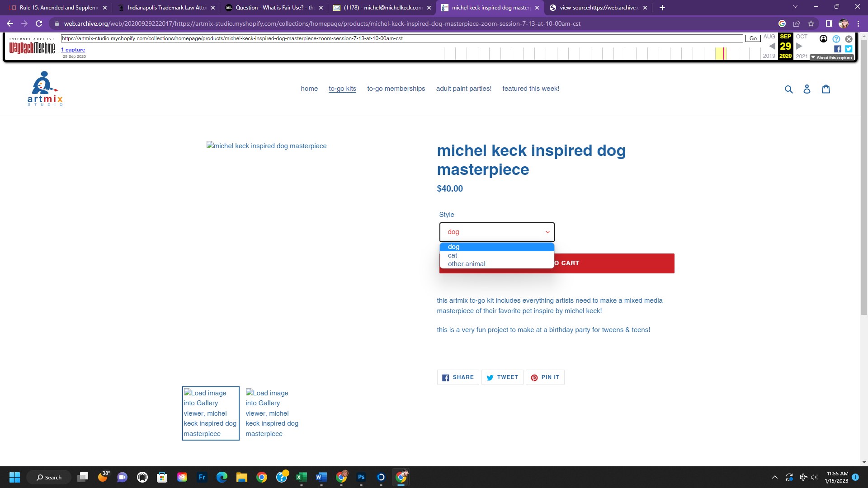868x488 pixels.
Task: Select the second gallery thumbnail
Action: point(273,413)
